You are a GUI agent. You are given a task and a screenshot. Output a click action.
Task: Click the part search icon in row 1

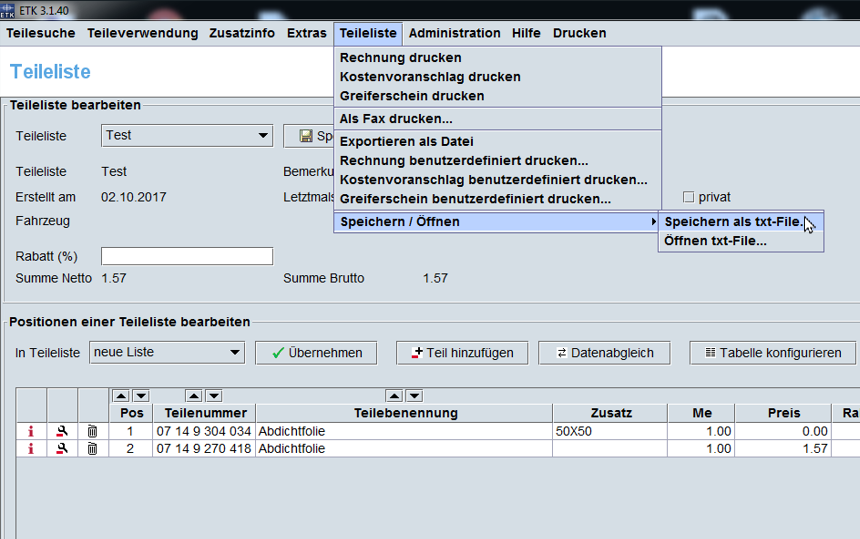tap(62, 432)
